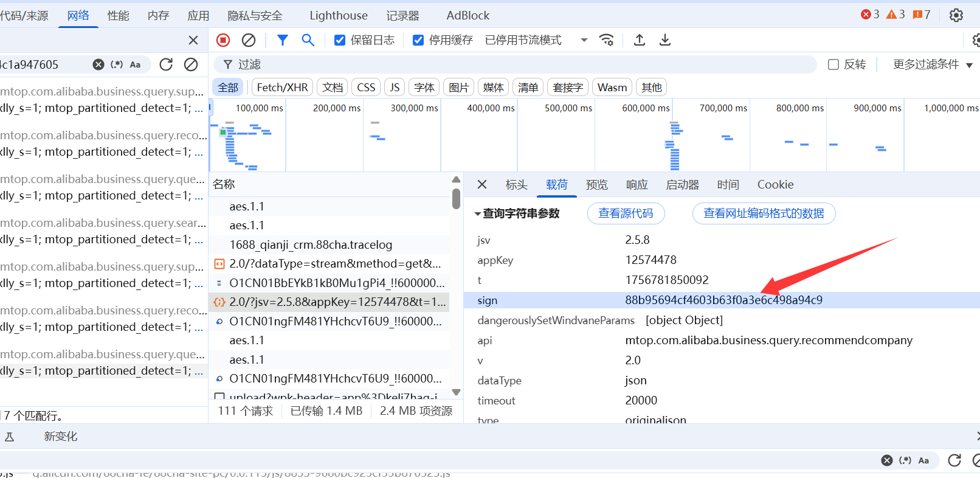
Task: Select JS type filter
Action: click(395, 88)
